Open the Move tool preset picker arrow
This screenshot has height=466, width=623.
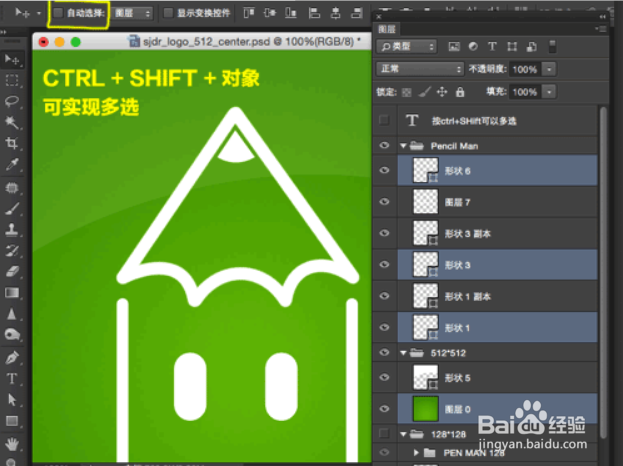(x=39, y=13)
